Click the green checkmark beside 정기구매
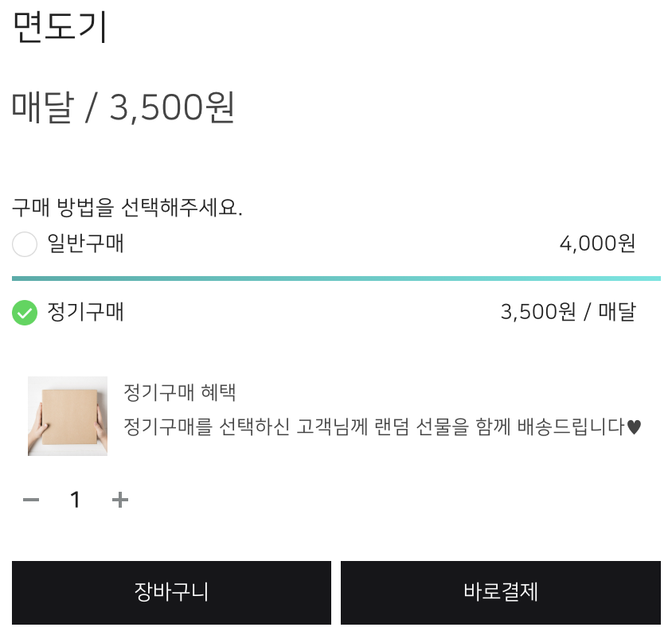 point(25,313)
